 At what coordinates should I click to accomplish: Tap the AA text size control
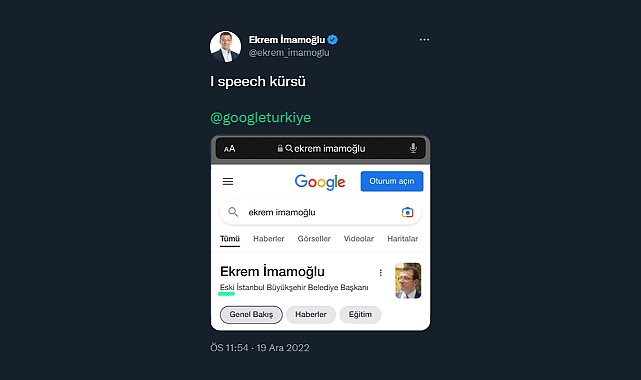(229, 149)
